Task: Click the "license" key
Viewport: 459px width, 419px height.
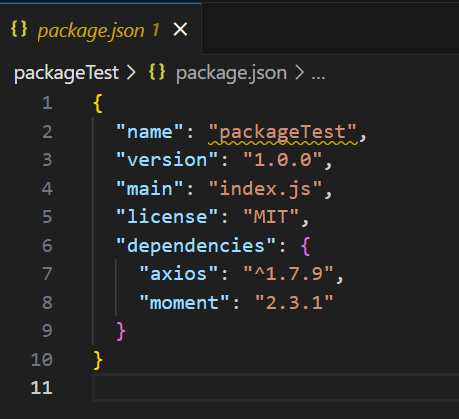Action: coord(167,217)
